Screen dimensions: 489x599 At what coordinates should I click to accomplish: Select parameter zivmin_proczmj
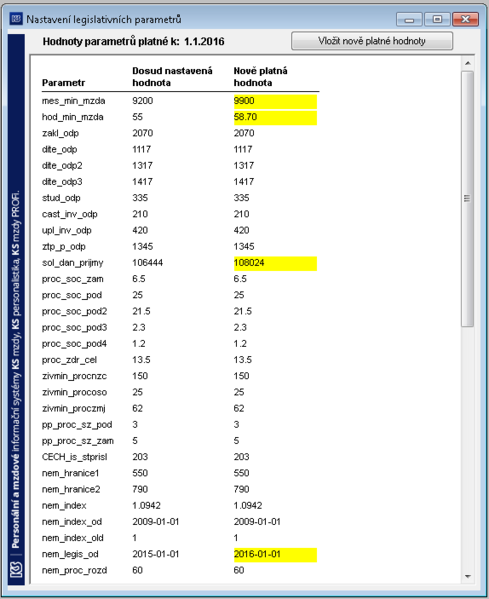73,409
